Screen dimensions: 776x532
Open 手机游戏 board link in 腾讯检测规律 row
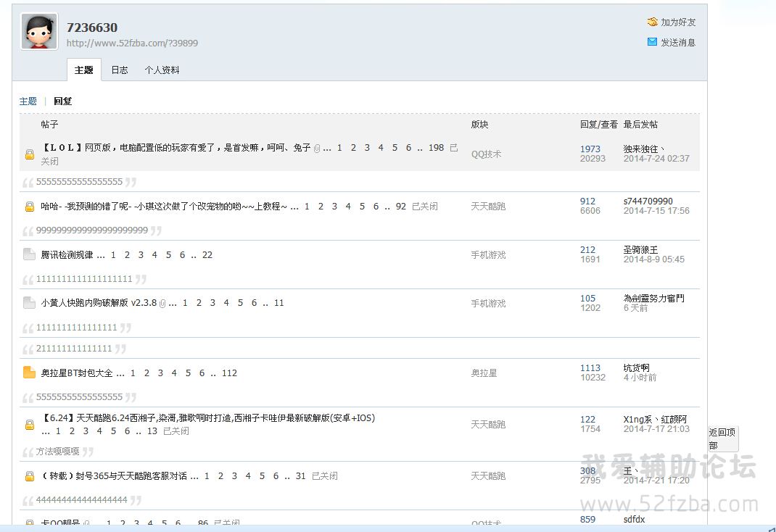pos(488,254)
